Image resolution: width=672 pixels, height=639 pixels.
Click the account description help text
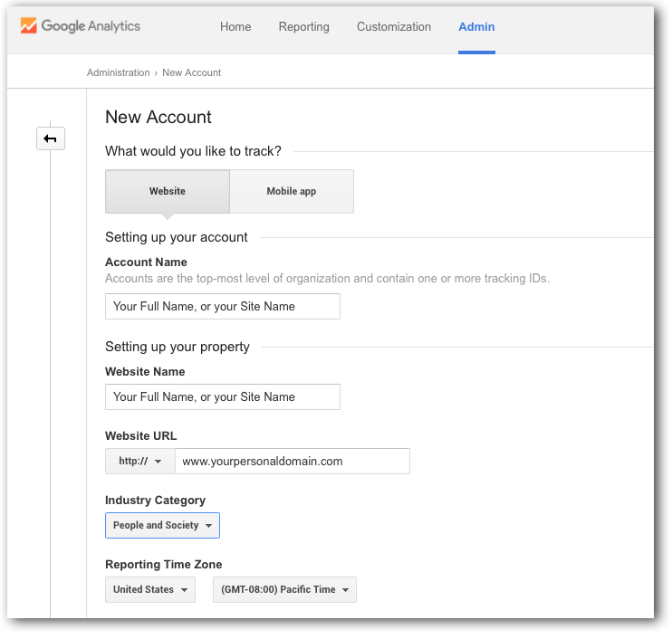(x=328, y=279)
